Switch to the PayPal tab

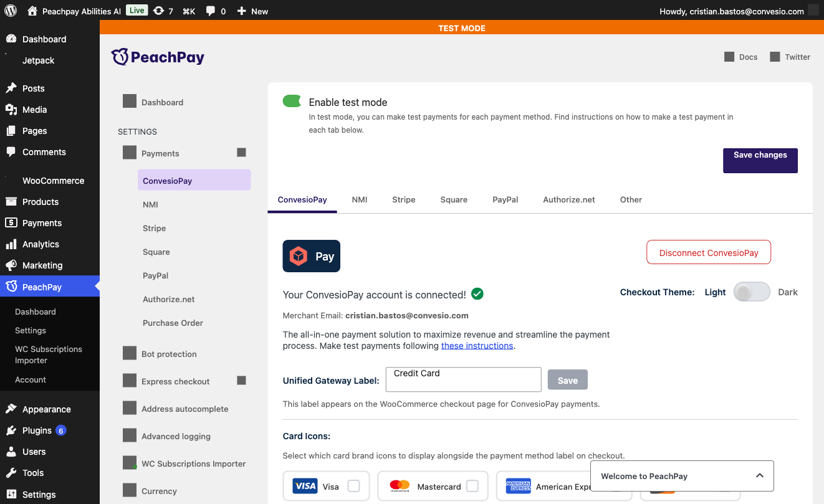pyautogui.click(x=505, y=199)
